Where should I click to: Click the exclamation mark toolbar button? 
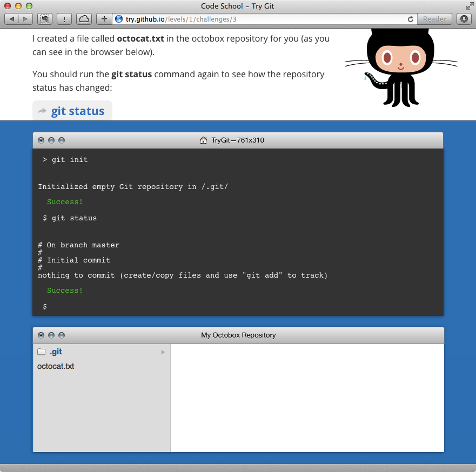[64, 19]
